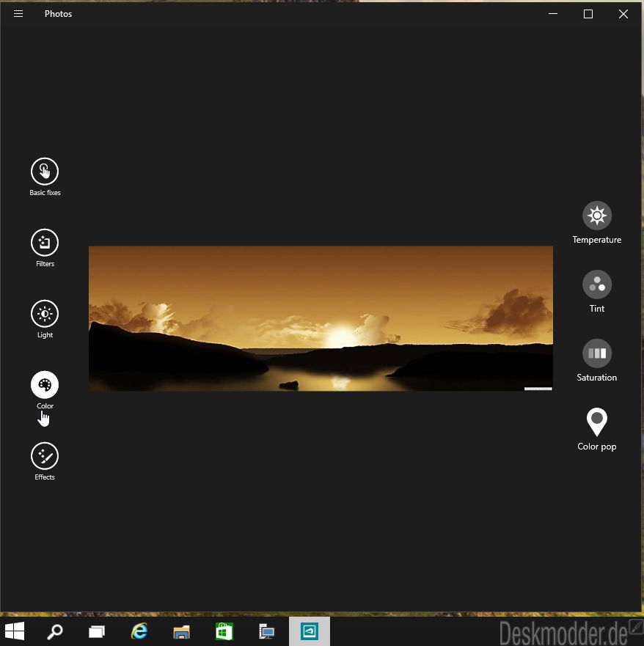644x646 pixels.
Task: Adjust Temperature using its sun icon
Action: coord(596,216)
